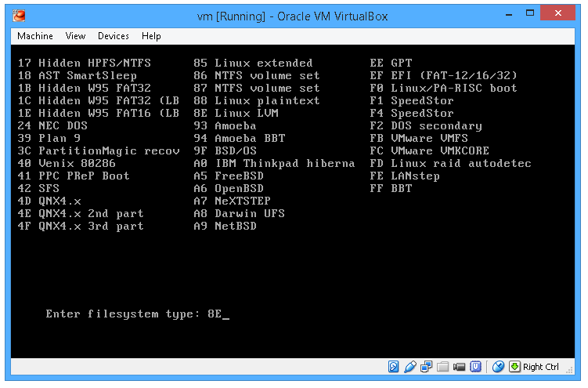The image size is (588, 388).
Task: Click the mouse integration status icon
Action: click(498, 366)
